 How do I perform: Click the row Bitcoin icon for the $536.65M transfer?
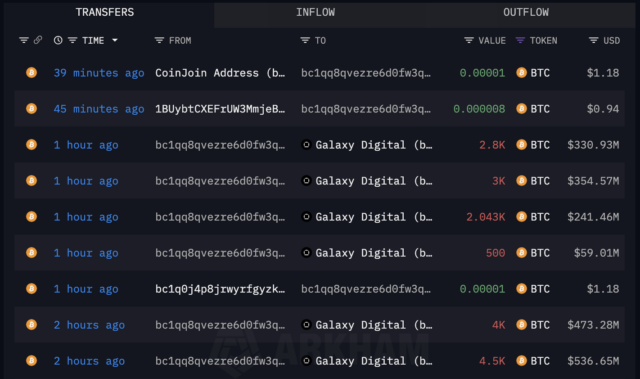(x=31, y=360)
